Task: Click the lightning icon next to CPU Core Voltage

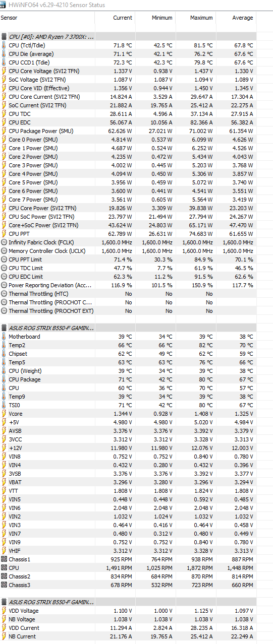Action: point(4,71)
